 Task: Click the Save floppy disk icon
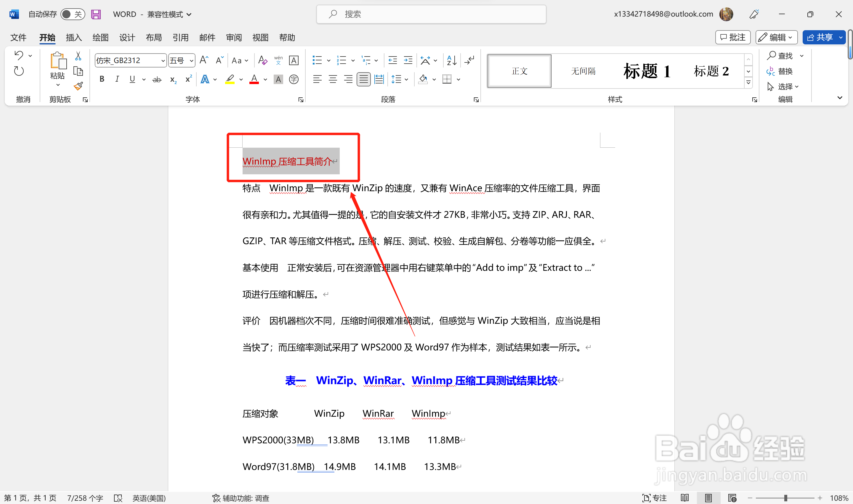point(96,14)
